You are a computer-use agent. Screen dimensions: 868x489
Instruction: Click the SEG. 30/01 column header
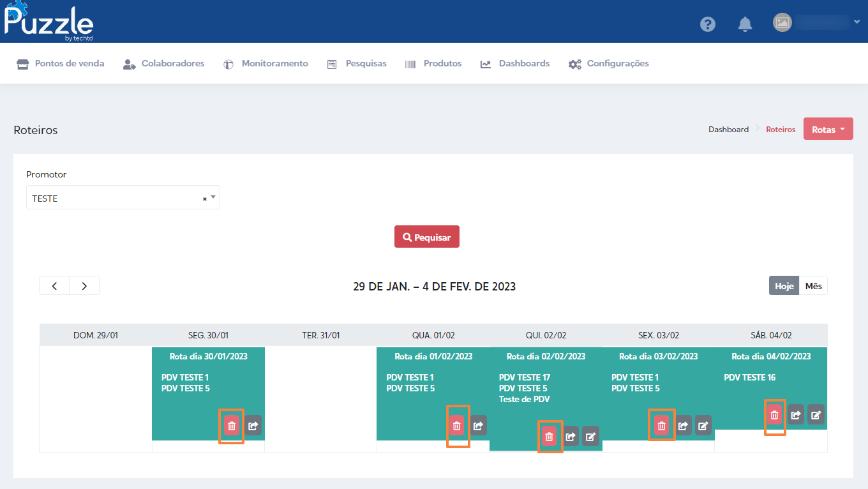[x=208, y=335]
